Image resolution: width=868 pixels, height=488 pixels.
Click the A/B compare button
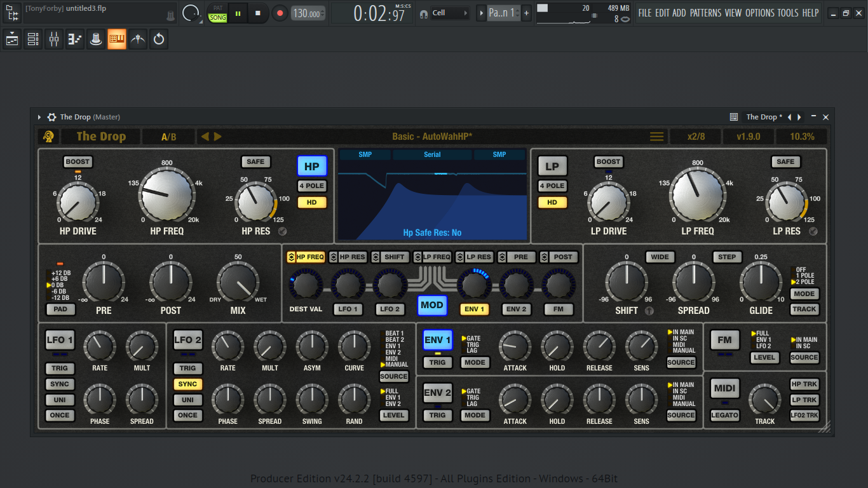(x=168, y=137)
